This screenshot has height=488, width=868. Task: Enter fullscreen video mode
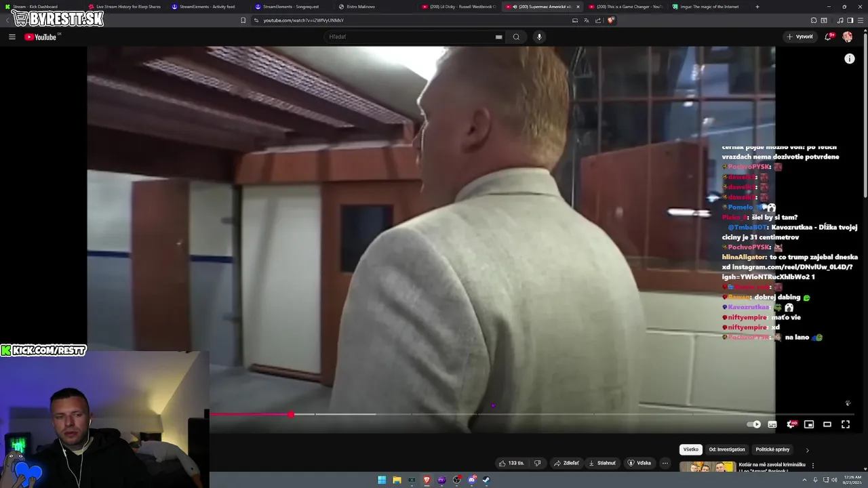pos(846,424)
